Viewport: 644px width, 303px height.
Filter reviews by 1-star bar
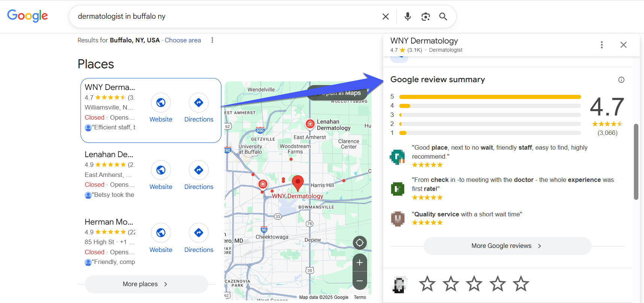click(x=490, y=133)
